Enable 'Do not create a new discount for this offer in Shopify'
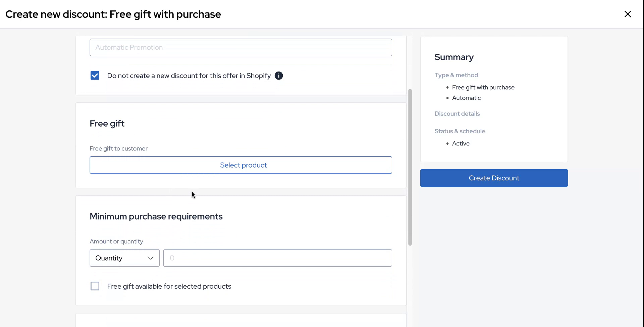The width and height of the screenshot is (644, 327). tap(95, 75)
